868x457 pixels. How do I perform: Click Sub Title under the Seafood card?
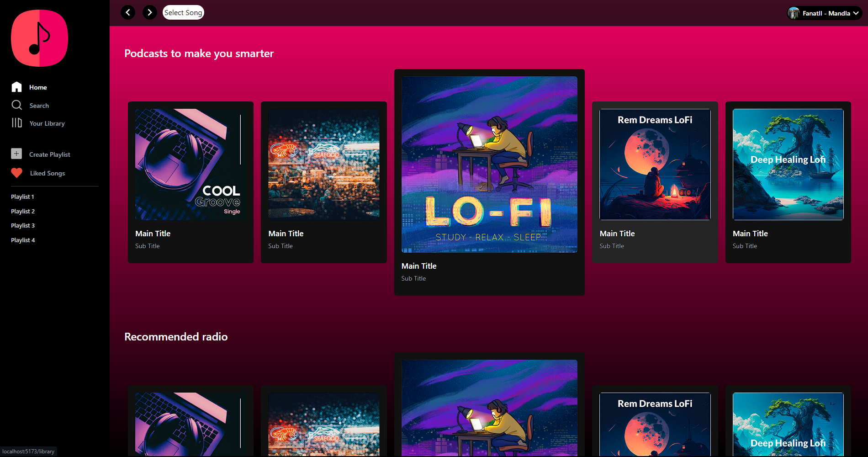[281, 246]
